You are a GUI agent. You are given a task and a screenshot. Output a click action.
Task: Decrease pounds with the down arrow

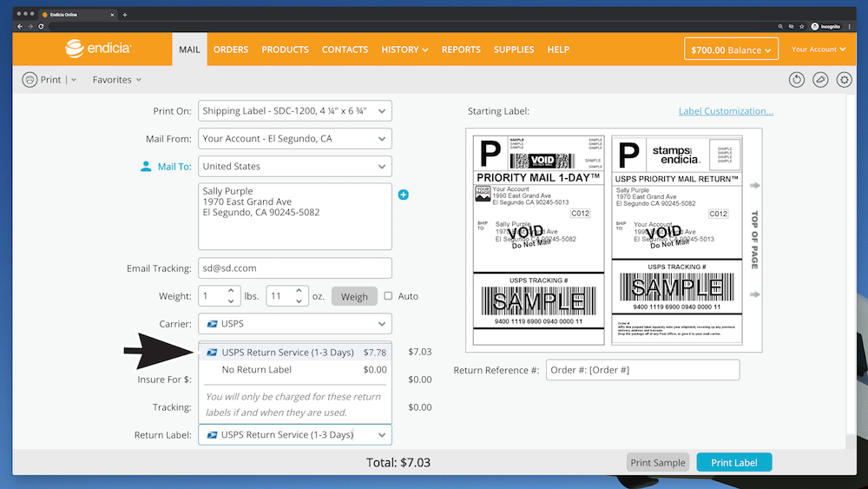pos(231,301)
